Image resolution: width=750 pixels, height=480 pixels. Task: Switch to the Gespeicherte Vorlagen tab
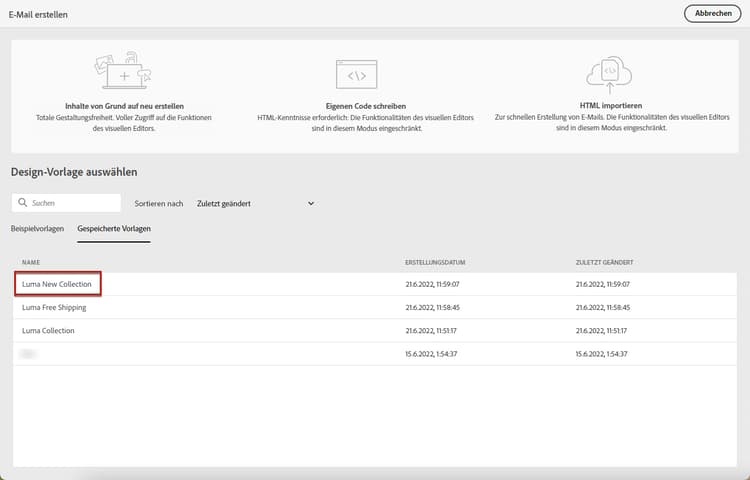114,229
